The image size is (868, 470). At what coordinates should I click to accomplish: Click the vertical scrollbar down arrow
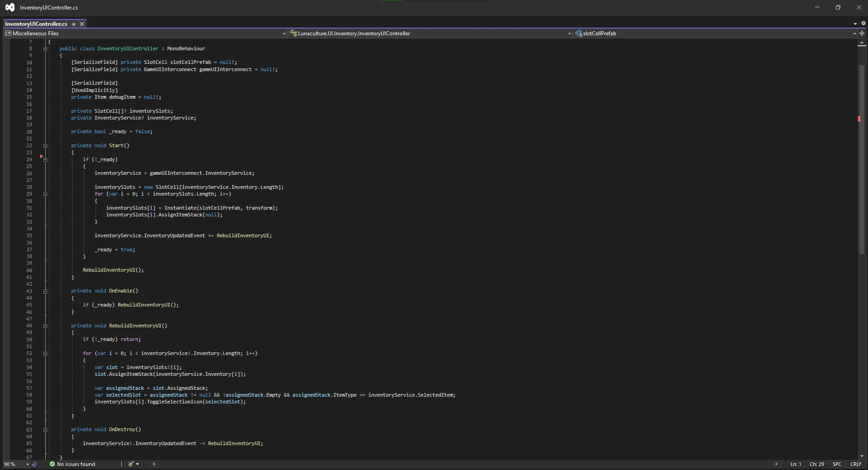click(x=862, y=456)
